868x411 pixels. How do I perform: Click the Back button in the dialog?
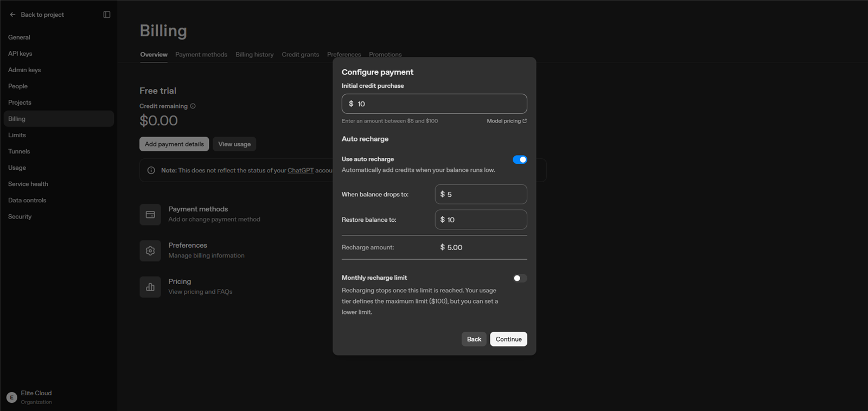tap(474, 339)
